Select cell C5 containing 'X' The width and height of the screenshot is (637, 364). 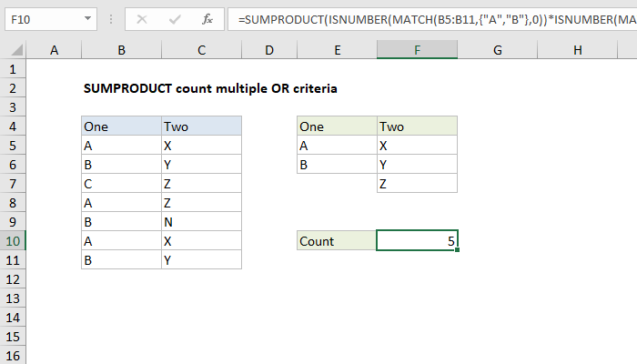(x=201, y=146)
